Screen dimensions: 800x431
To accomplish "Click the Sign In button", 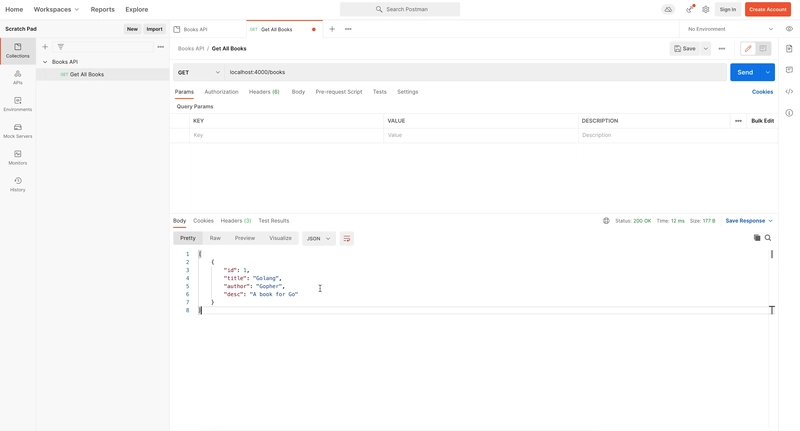I will (728, 9).
